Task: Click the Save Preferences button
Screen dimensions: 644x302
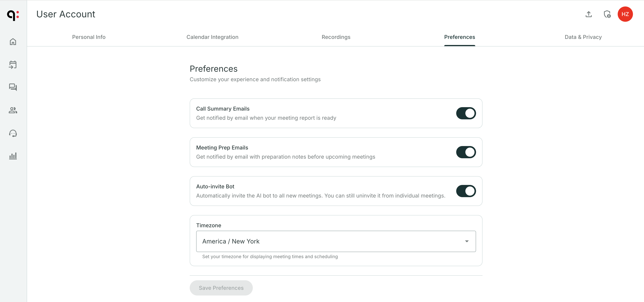Action: tap(221, 288)
